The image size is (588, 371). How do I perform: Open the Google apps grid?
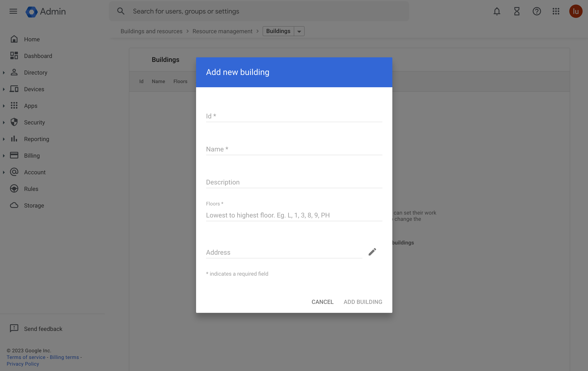pos(556,11)
